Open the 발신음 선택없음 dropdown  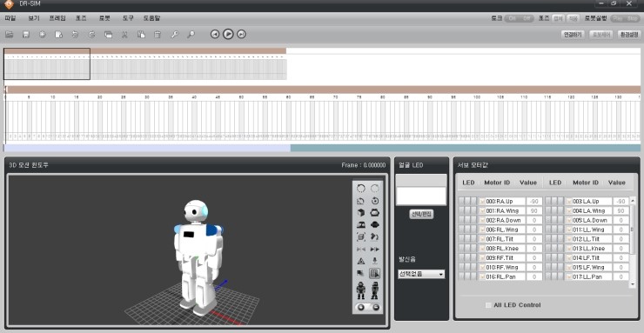click(x=421, y=274)
